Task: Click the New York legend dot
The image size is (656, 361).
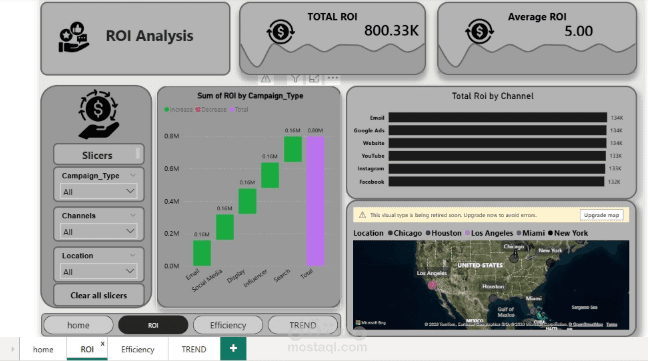Action: pos(551,233)
